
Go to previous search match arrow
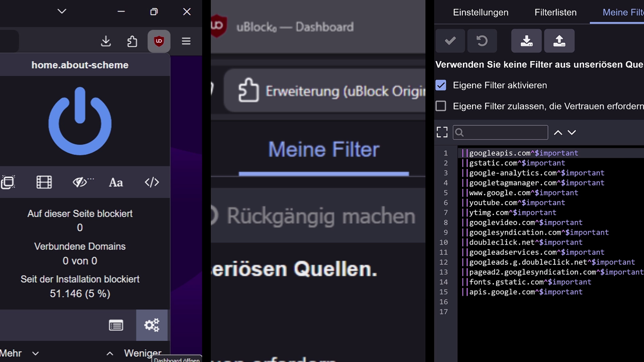[558, 133]
